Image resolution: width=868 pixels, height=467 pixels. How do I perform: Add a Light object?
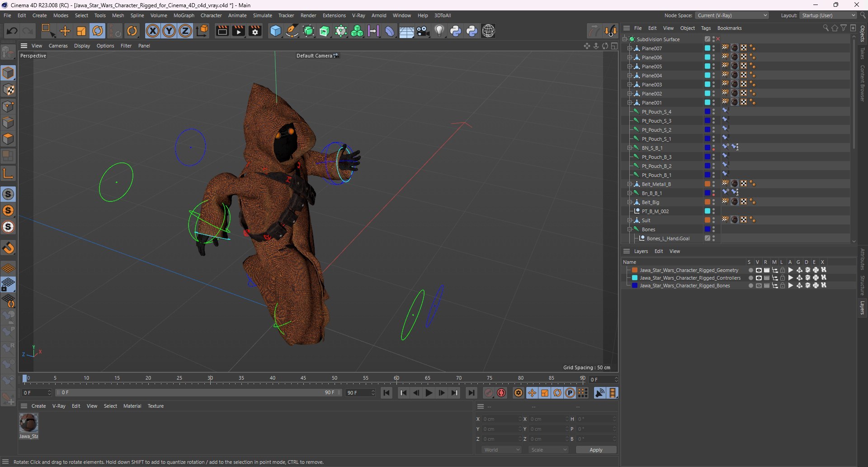(x=439, y=31)
